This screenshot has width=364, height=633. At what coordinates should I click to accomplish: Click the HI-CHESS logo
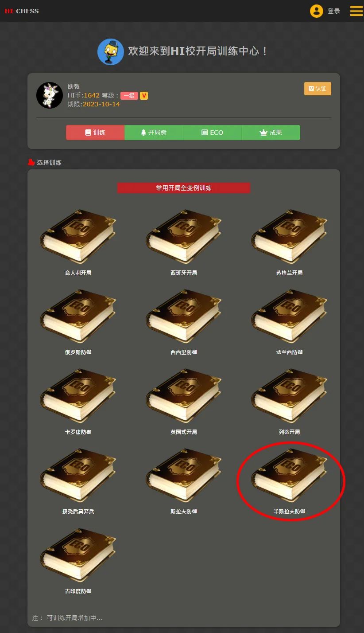coord(22,11)
